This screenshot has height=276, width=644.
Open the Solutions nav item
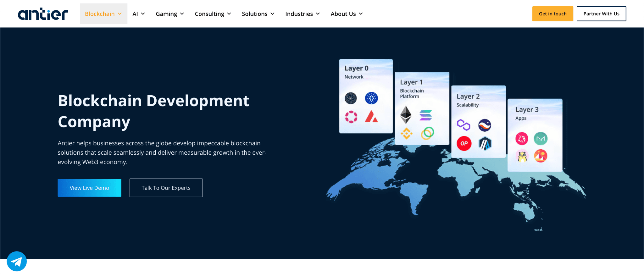point(258,14)
